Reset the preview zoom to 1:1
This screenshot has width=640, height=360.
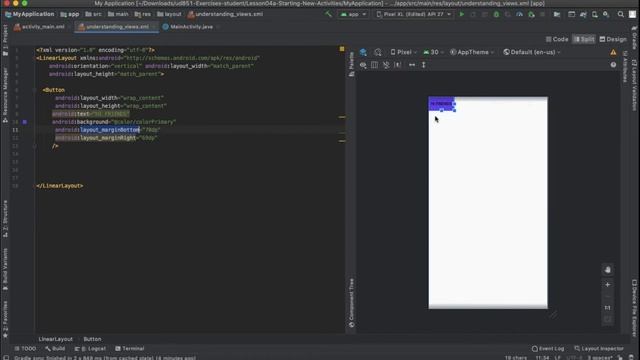(x=607, y=308)
